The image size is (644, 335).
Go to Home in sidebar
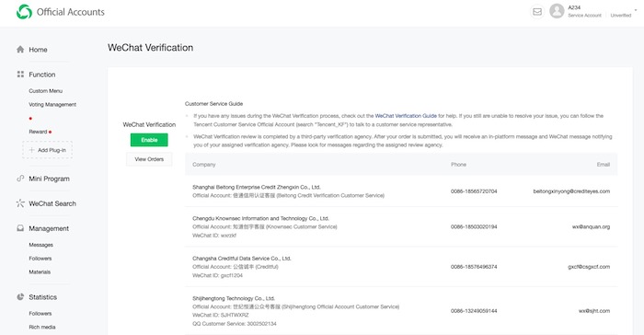(x=38, y=50)
